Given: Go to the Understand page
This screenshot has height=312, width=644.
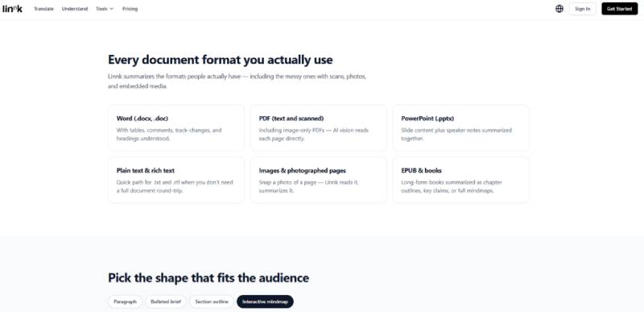Looking at the screenshot, I should (x=75, y=9).
